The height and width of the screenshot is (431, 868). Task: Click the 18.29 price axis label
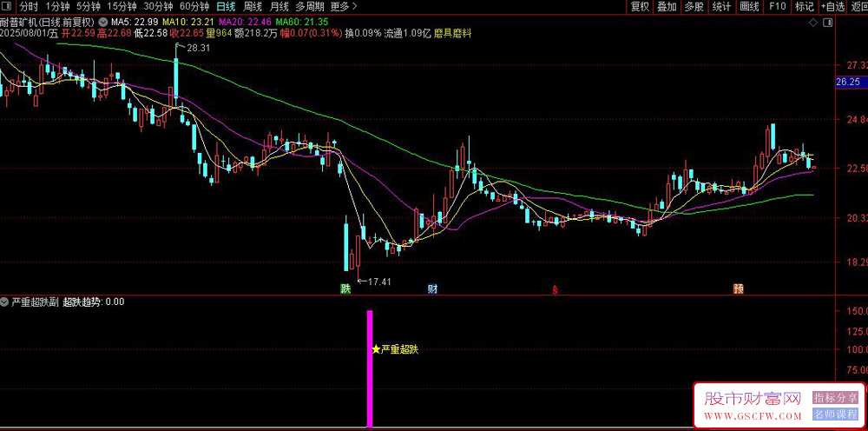(857, 262)
